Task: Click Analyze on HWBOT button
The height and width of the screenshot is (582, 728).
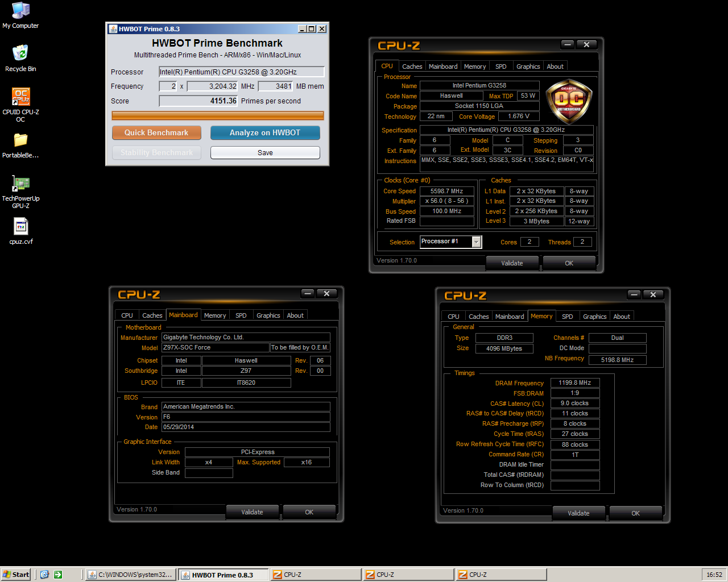Action: pos(265,132)
